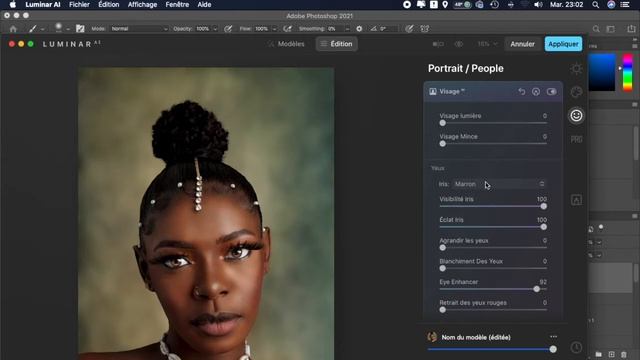This screenshot has width=640, height=360.
Task: Pick a color in Photoshop color field
Action: click(602, 72)
